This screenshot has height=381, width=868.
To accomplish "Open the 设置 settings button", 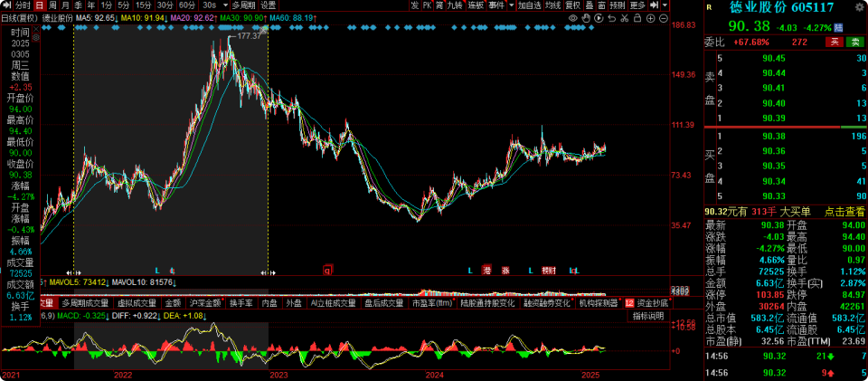I will pyautogui.click(x=269, y=5).
